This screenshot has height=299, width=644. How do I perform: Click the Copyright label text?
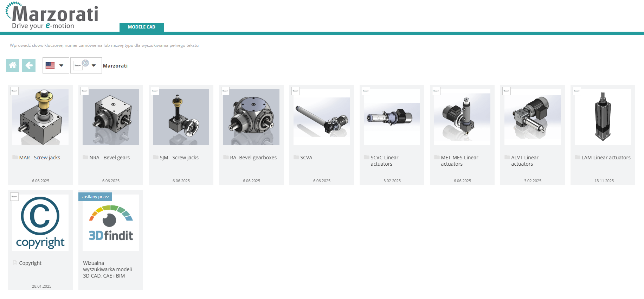(30, 263)
